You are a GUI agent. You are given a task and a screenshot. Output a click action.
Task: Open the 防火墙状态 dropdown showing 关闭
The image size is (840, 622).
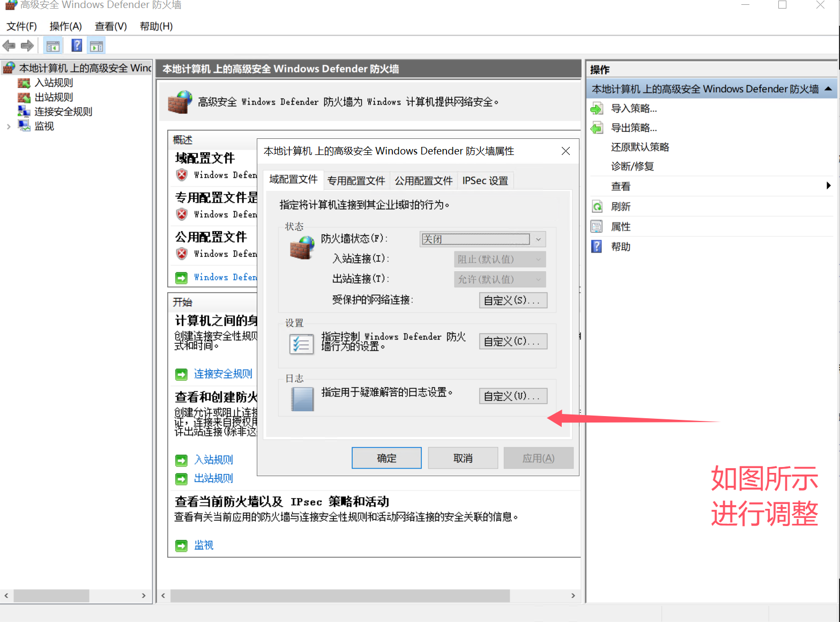coord(482,239)
